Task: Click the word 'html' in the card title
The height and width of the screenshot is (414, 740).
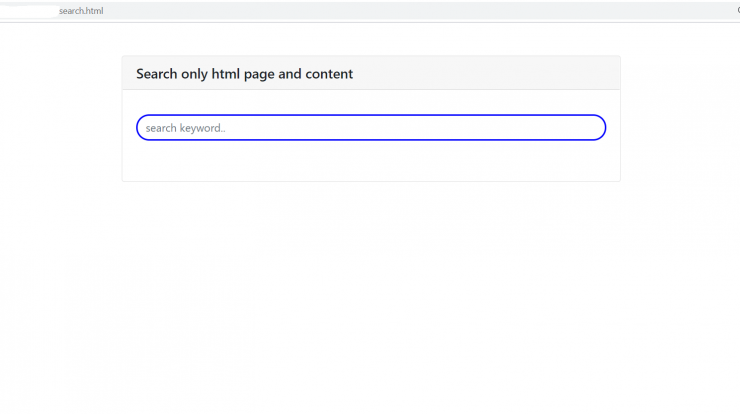Action: (x=226, y=74)
